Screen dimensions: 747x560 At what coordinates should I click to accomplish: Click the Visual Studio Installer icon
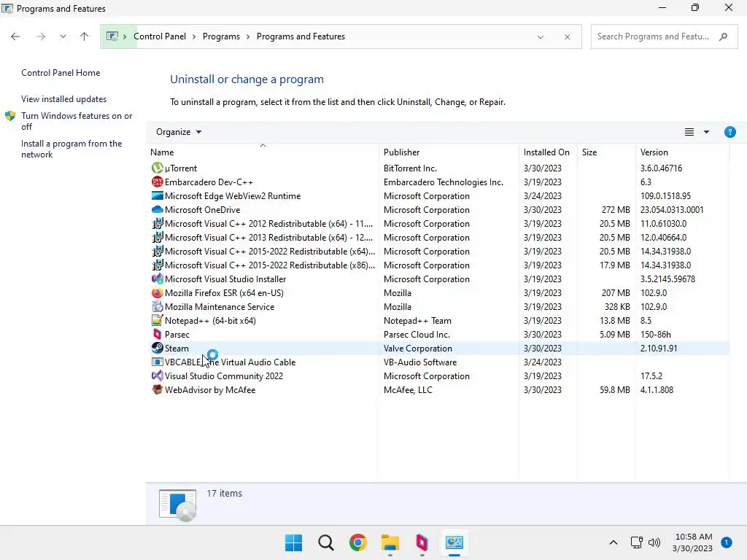pos(158,279)
